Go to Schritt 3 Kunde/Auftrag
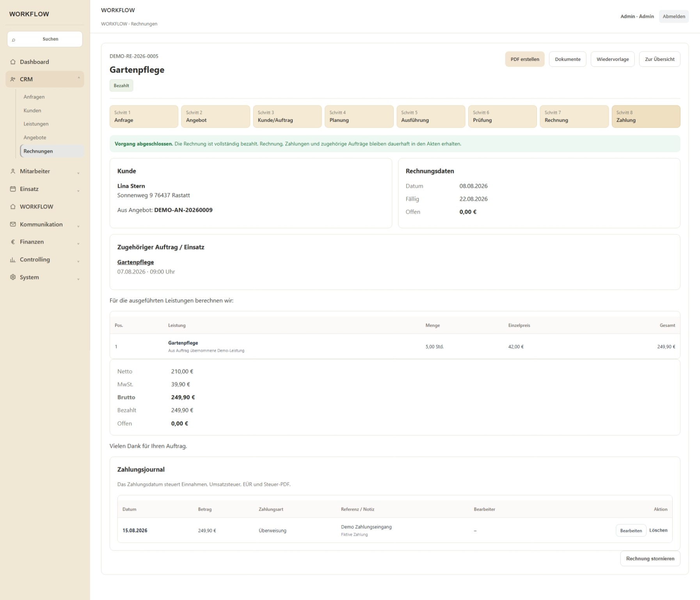The height and width of the screenshot is (600, 700). (287, 116)
